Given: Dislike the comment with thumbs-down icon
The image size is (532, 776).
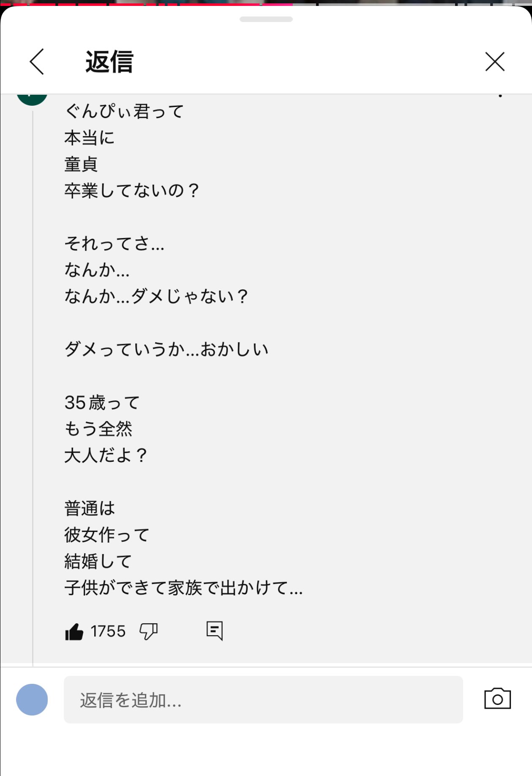Looking at the screenshot, I should pos(148,632).
